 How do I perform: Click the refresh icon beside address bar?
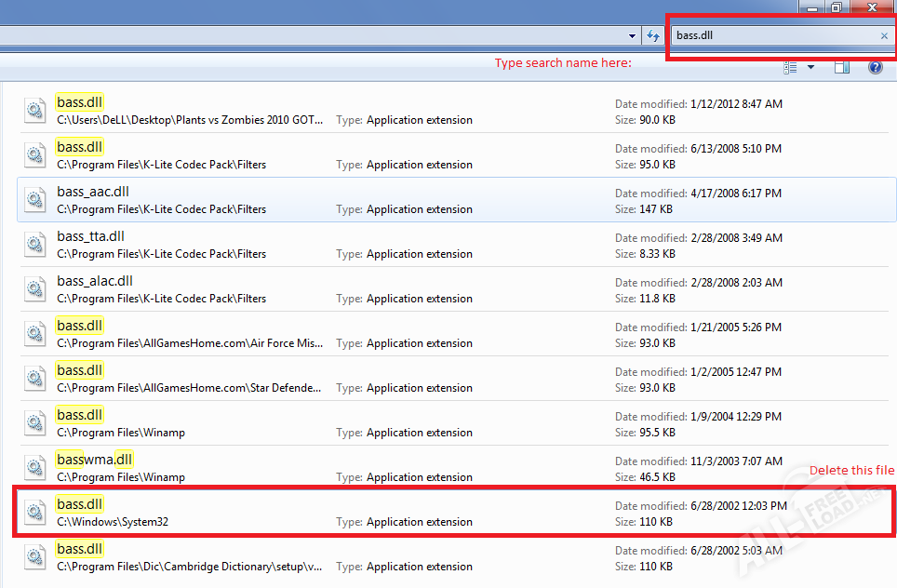coord(652,35)
